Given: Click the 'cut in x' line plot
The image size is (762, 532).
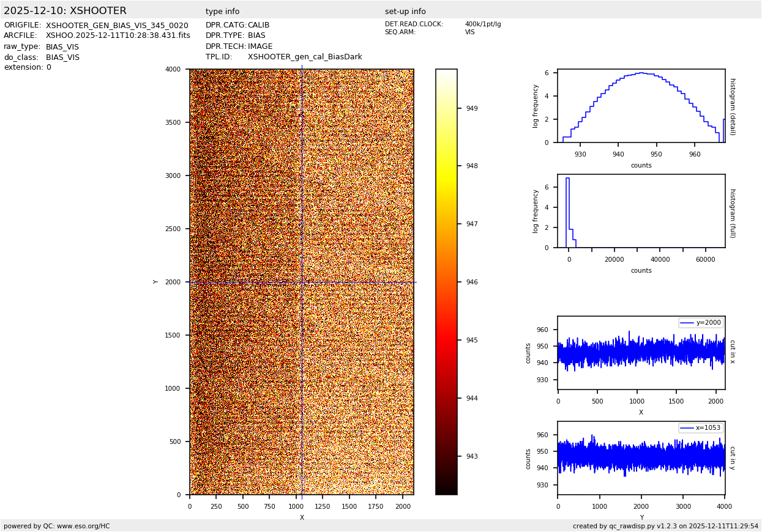Looking at the screenshot, I should [x=641, y=353].
